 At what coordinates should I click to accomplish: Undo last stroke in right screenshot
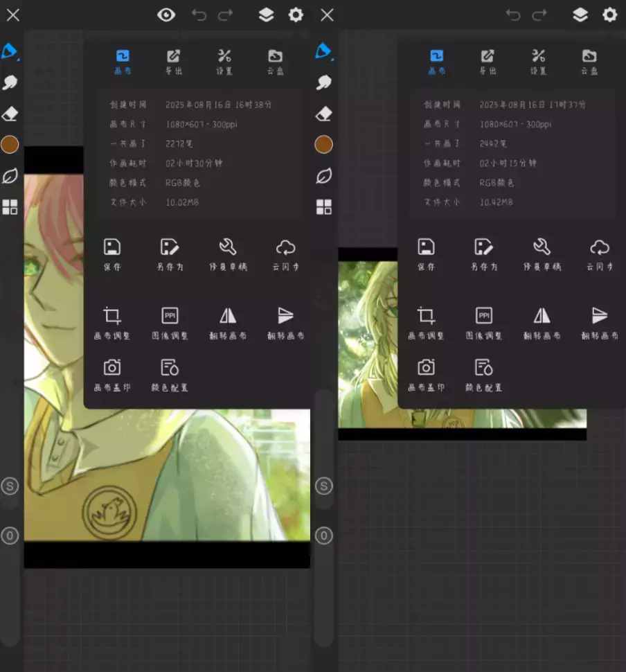pyautogui.click(x=513, y=15)
